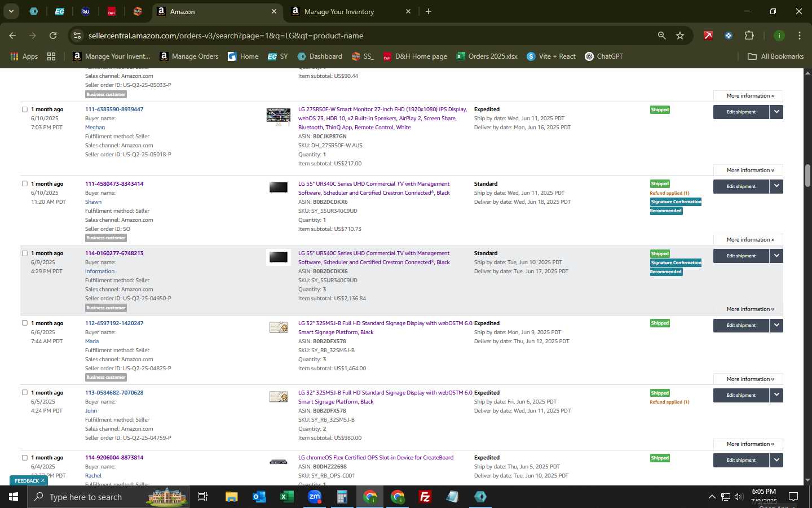The height and width of the screenshot is (508, 812).
Task: Open the Chrome profile avatar
Action: (779, 36)
